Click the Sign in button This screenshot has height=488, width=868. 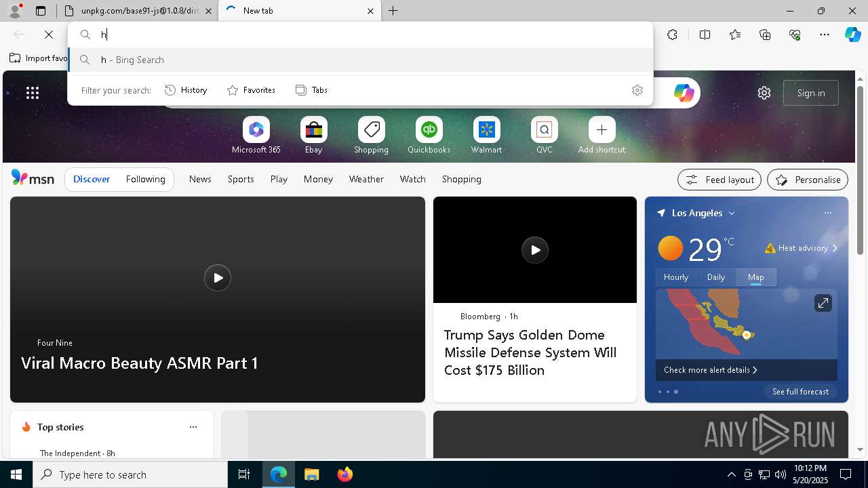click(x=810, y=93)
